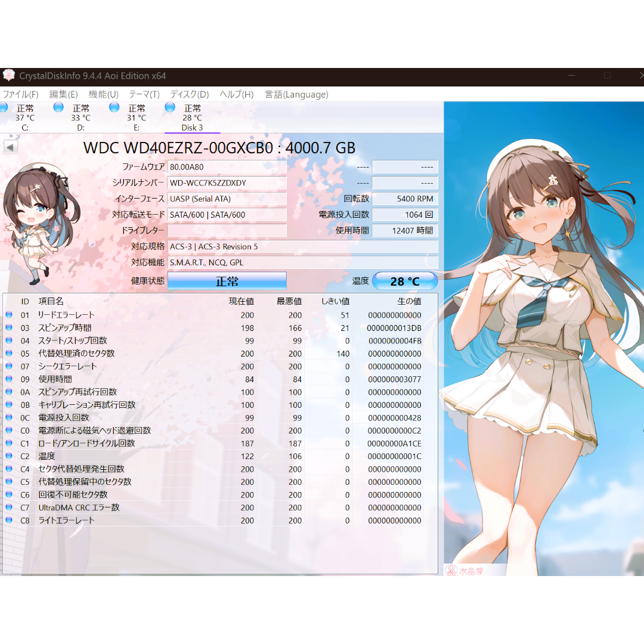Click raw value 0000000013DB

pos(394,328)
